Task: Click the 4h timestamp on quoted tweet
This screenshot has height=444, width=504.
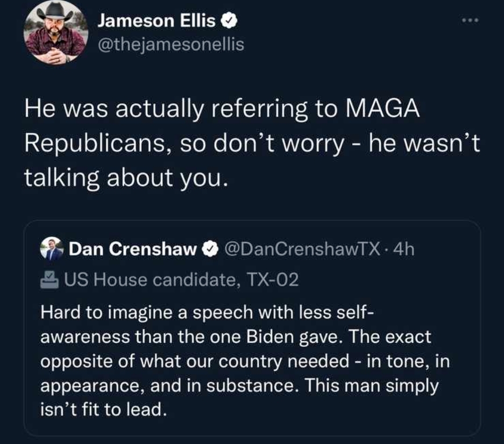Action: [404, 250]
